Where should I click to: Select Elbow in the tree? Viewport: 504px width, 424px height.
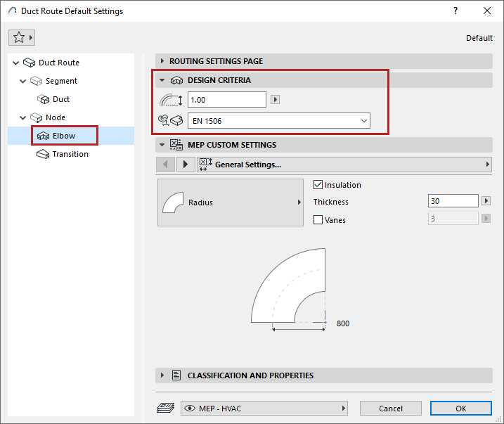64,136
